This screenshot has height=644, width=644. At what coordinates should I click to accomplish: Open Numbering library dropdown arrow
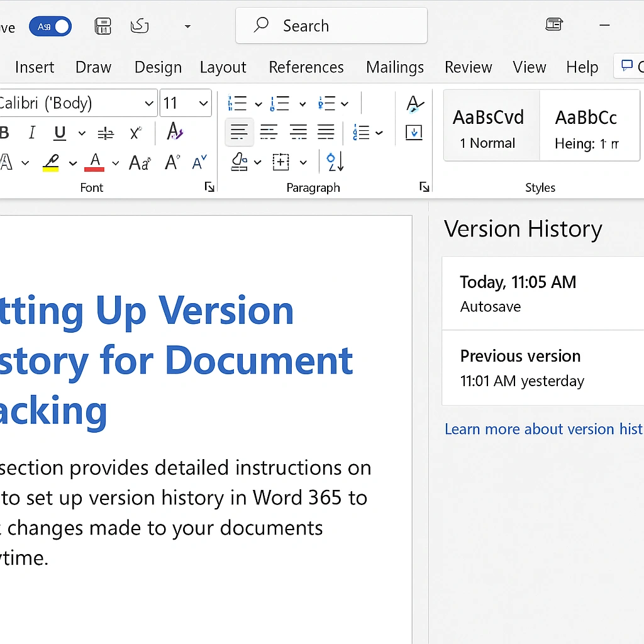point(303,104)
